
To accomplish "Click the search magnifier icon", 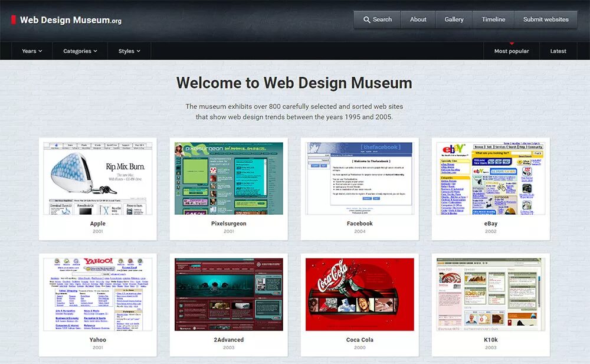I will click(x=366, y=19).
